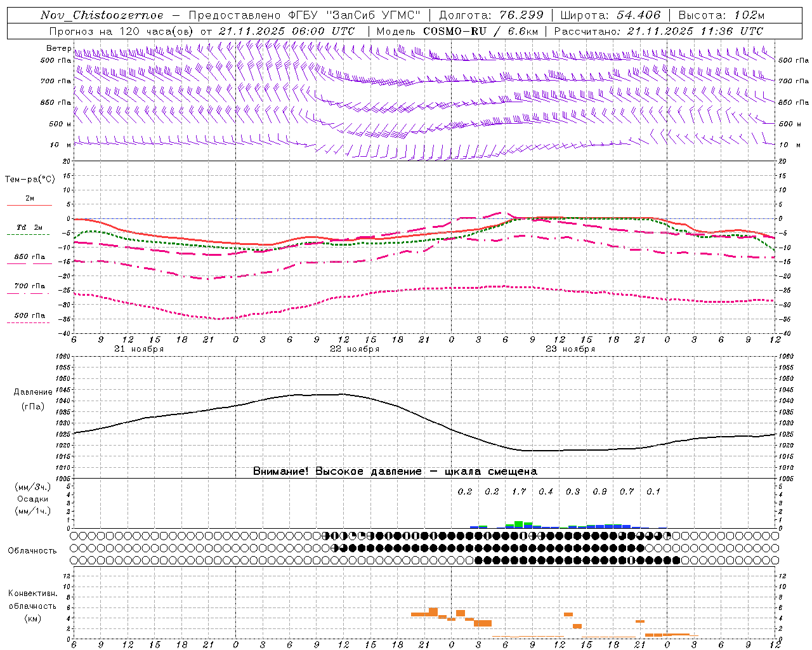
Task: Click the 1.7 precipitation amount
Action: [519, 491]
